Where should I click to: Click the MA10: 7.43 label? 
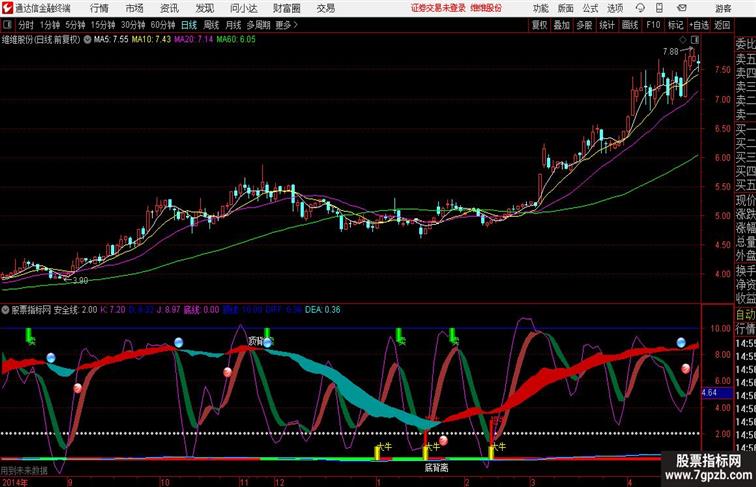point(151,40)
